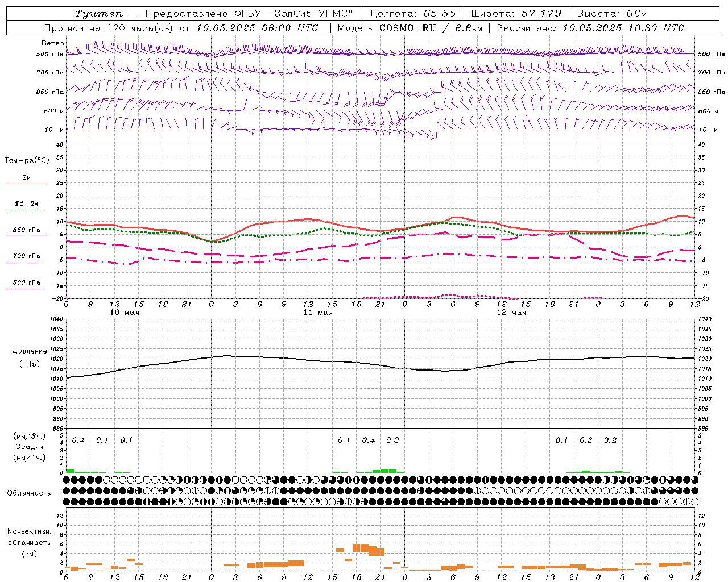This screenshot has height=582, width=728.
Task: Click the "Ветер" wind section label
Action: (52, 43)
